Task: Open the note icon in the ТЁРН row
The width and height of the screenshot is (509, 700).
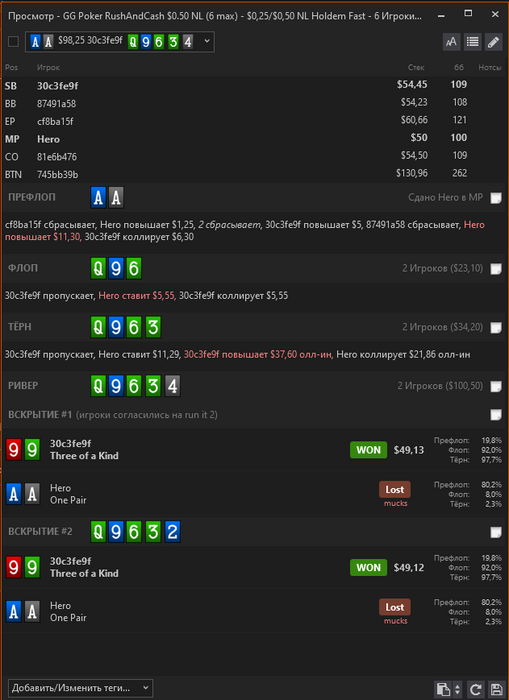Action: 496,328
